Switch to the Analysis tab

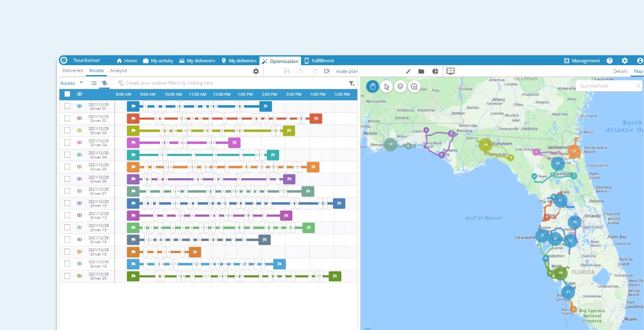[x=118, y=71]
